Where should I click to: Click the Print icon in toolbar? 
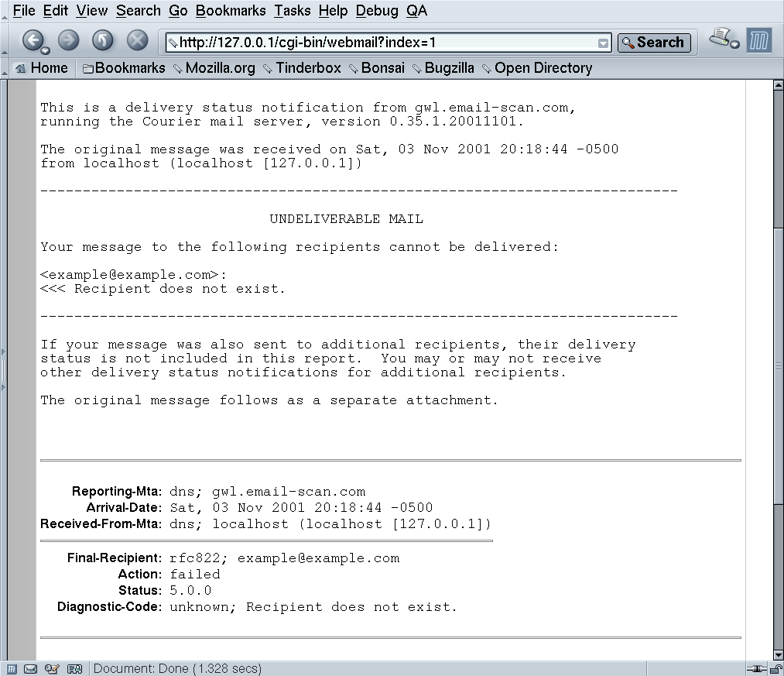pos(721,37)
